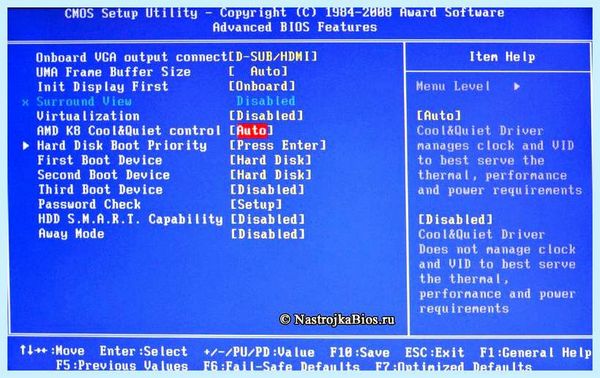Change Third Boot Device [Disabled] value
Viewport: 600px width, 378px height.
(267, 190)
